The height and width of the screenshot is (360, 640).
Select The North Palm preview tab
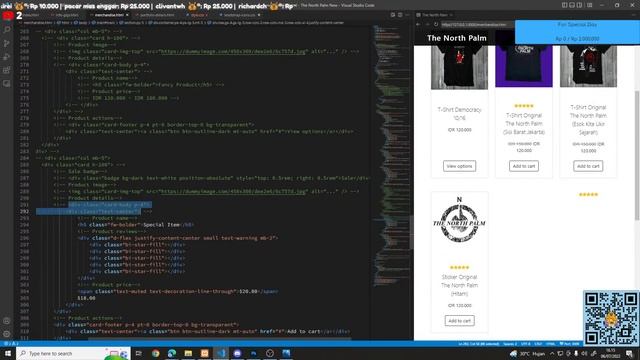click(x=434, y=15)
